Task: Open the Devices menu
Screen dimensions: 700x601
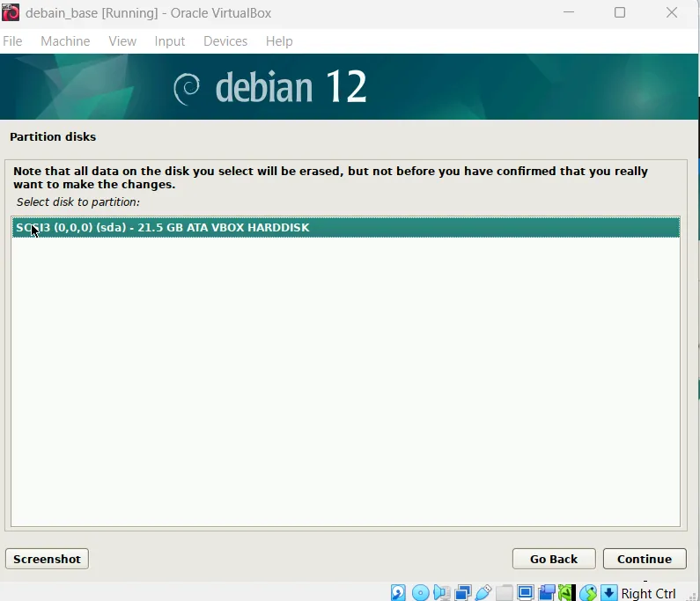Action: (225, 41)
